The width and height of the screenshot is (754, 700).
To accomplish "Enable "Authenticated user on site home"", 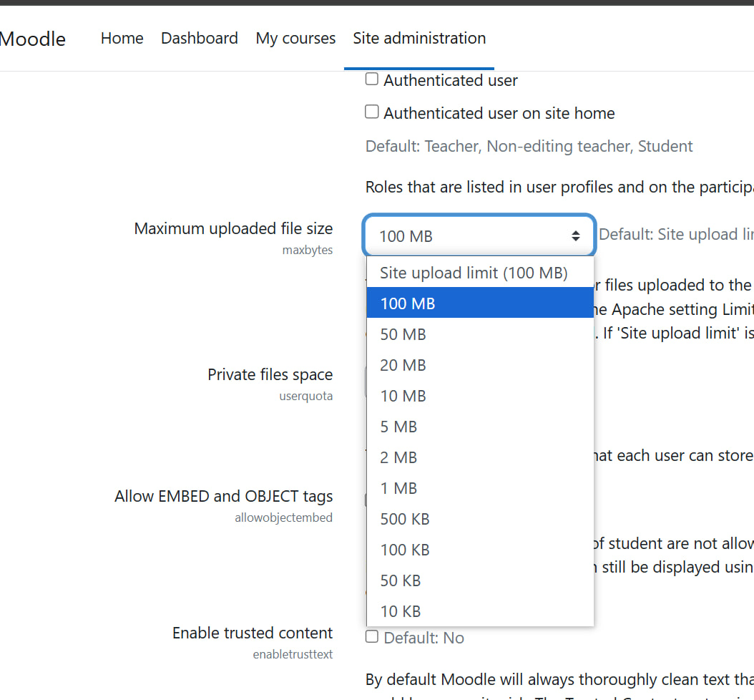I will coord(371,112).
